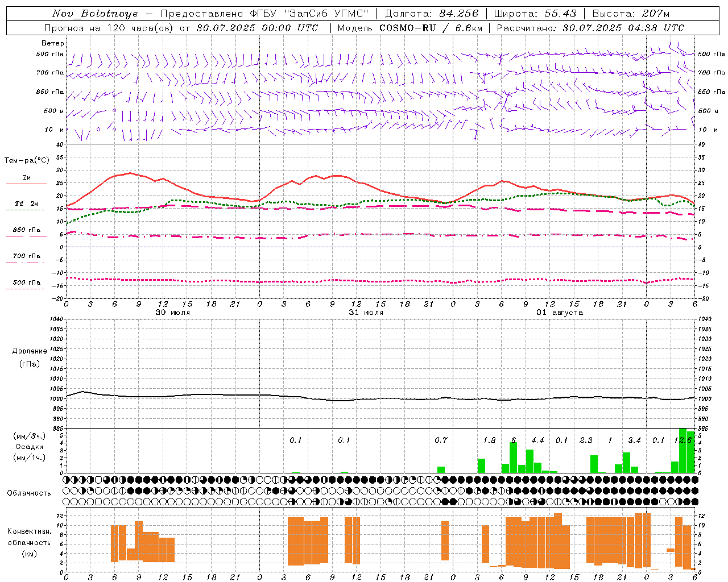The image size is (728, 582).
Task: Select the elevation text Высота: 207м
Action: point(631,14)
